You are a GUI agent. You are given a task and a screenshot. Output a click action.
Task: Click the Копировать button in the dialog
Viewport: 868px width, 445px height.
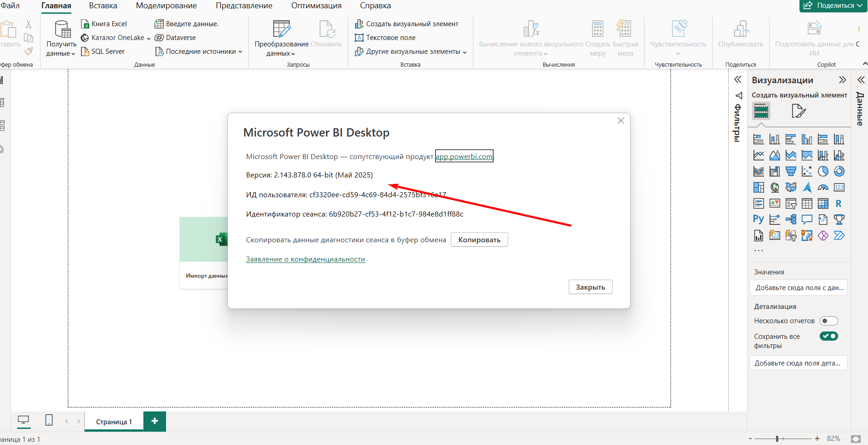coord(479,240)
